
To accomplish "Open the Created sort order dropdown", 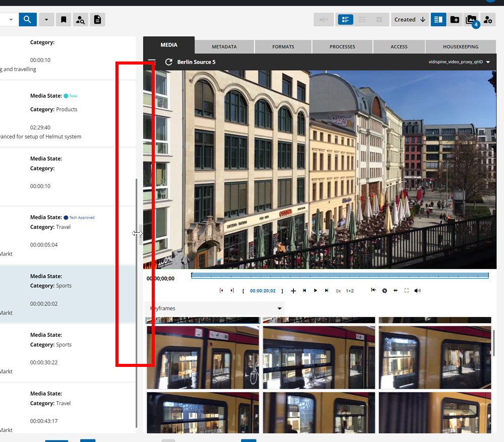I will (410, 19).
